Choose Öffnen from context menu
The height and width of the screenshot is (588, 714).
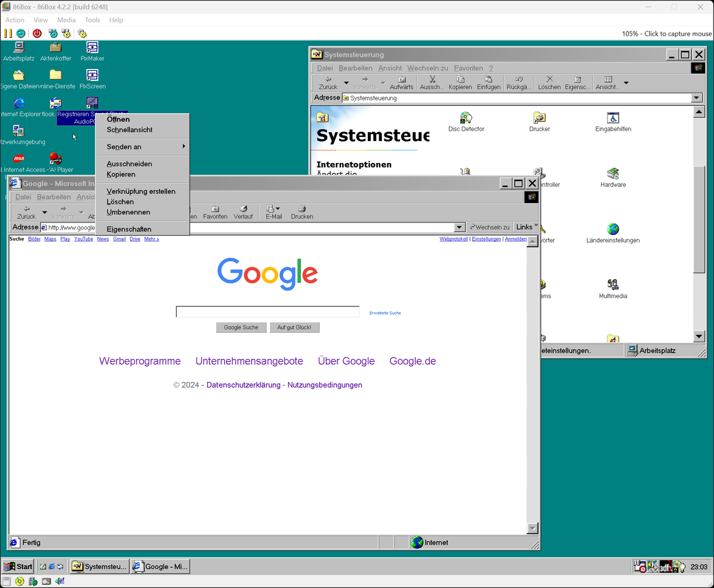pos(142,119)
